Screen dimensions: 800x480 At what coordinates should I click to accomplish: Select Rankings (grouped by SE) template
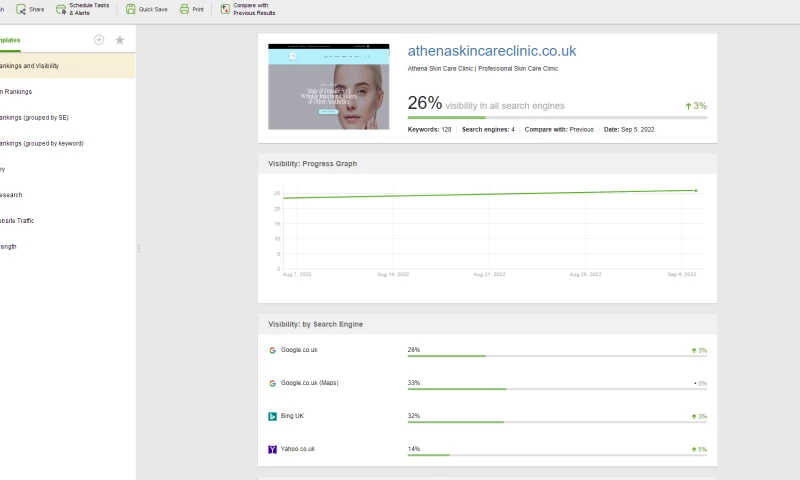coord(34,118)
